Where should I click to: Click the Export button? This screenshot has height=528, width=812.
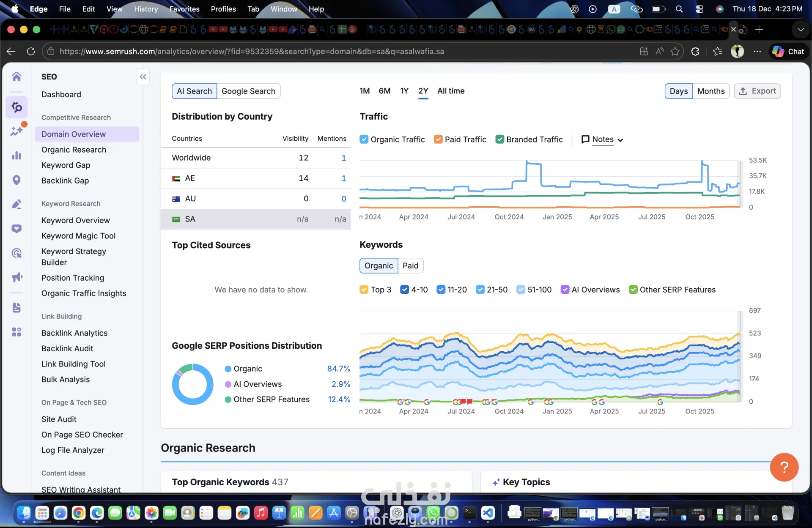pyautogui.click(x=757, y=91)
